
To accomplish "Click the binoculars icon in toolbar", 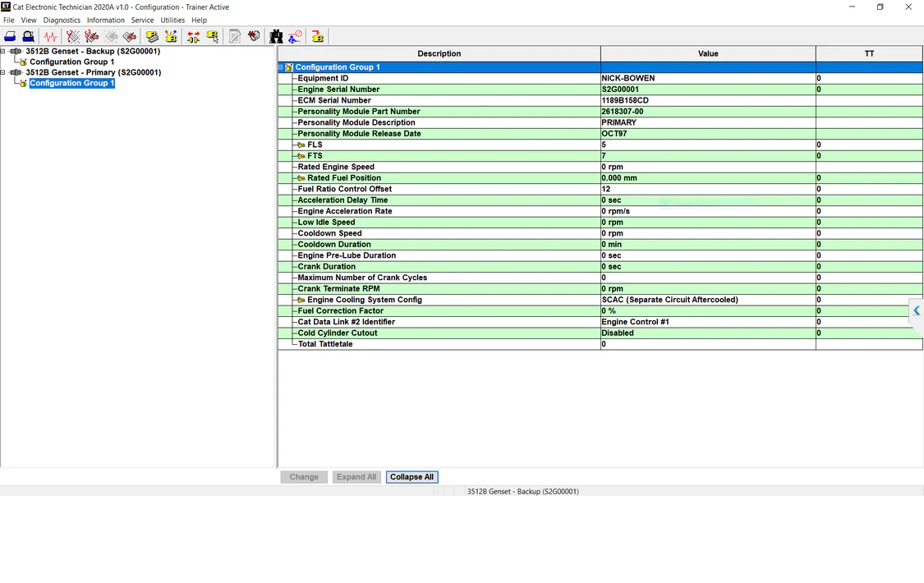I will pyautogui.click(x=276, y=36).
